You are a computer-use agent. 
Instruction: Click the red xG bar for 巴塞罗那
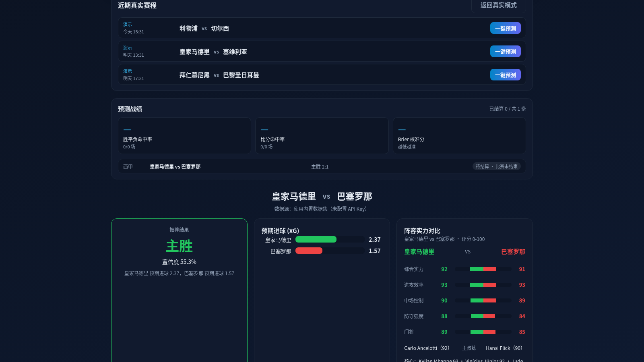point(309,251)
